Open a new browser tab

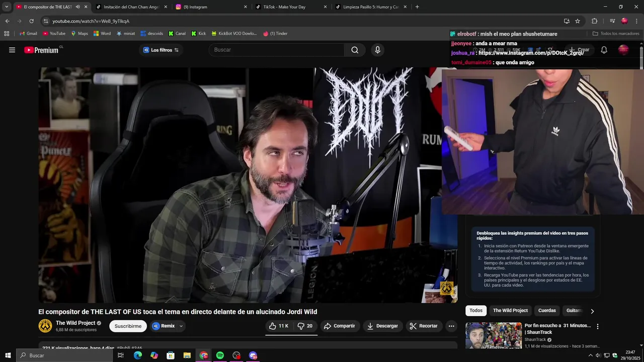[x=417, y=7]
